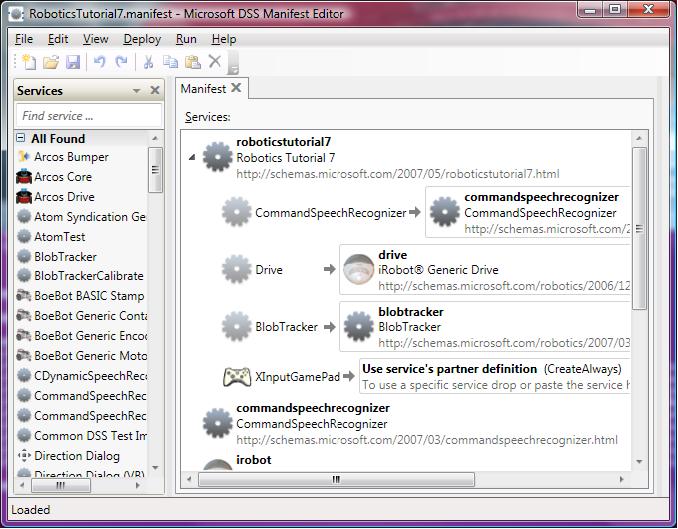Open the File menu

click(x=24, y=39)
